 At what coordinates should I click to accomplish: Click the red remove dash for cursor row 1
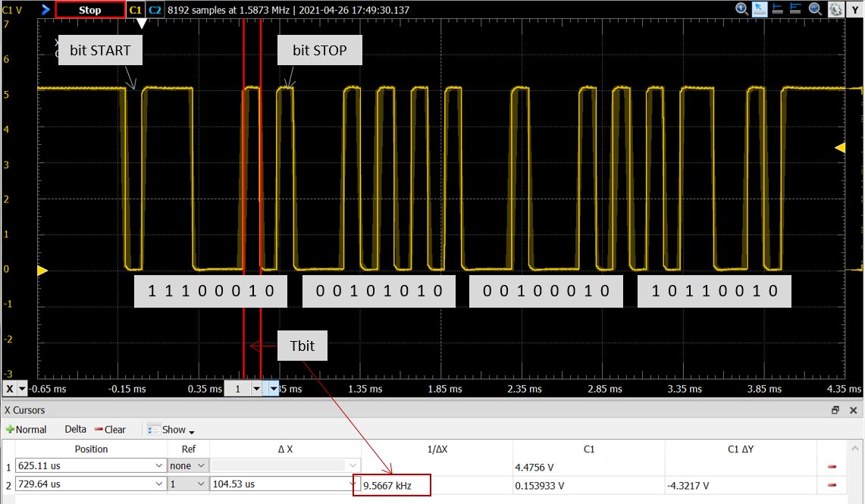(x=831, y=465)
